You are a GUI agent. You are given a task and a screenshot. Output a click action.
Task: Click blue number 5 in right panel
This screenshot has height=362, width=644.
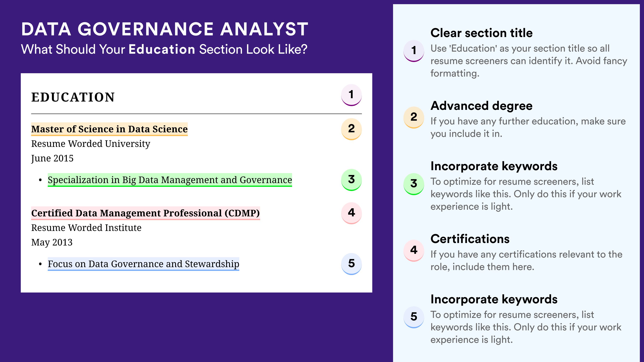pos(414,317)
